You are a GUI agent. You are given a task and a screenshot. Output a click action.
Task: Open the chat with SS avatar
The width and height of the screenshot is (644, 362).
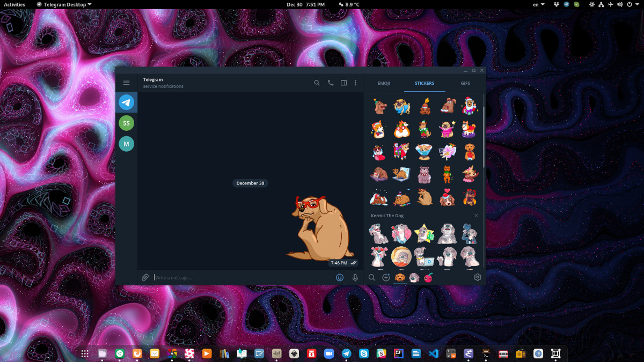coord(127,123)
